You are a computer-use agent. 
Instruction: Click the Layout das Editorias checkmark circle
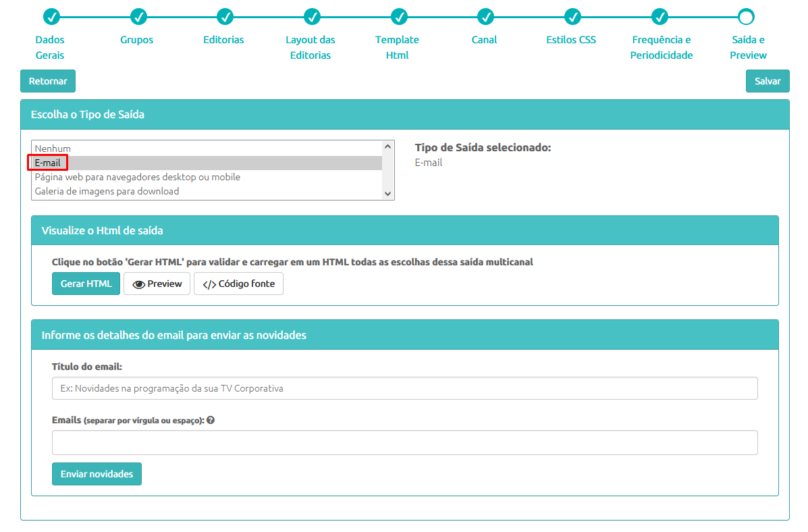(x=312, y=17)
